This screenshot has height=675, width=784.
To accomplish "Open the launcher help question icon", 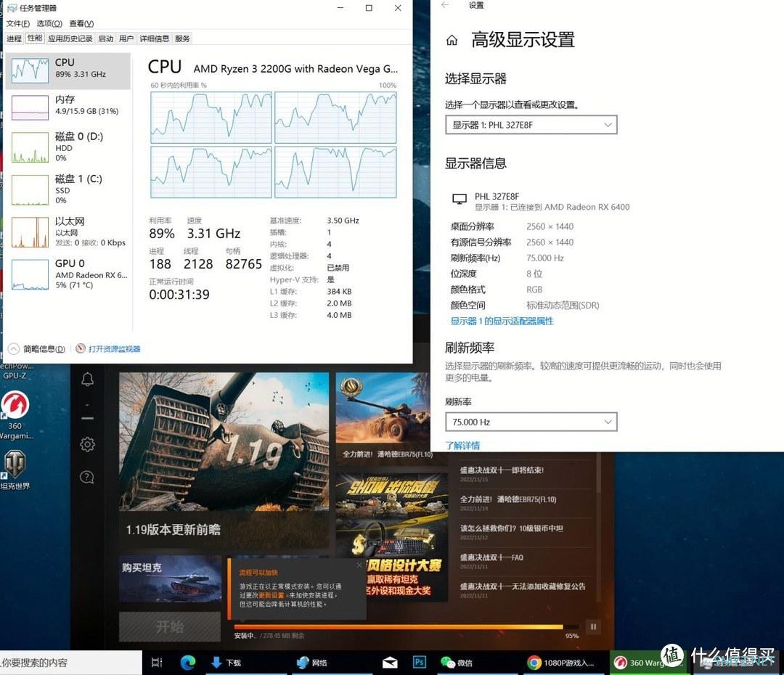I will pos(87,477).
